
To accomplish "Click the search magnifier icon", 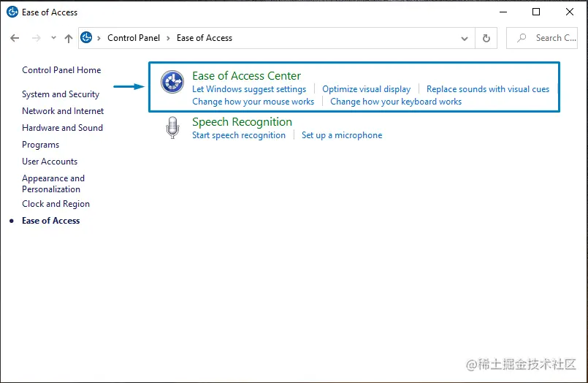I will coord(522,37).
